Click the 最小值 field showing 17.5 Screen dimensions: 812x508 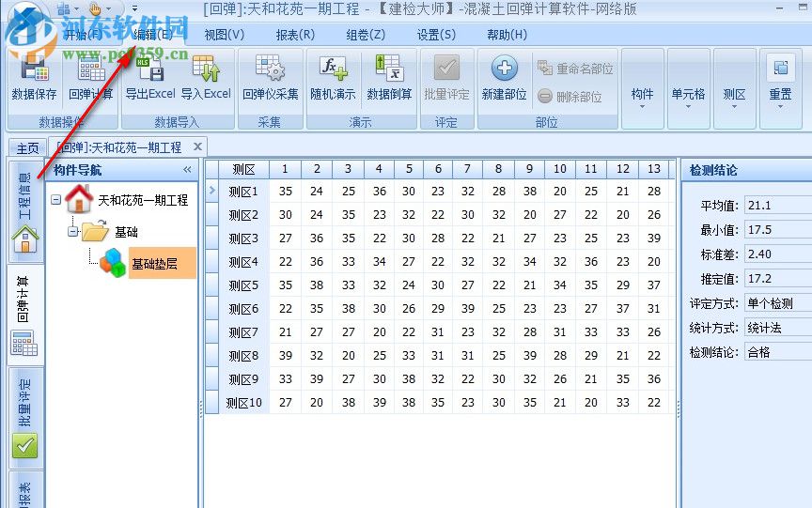778,230
